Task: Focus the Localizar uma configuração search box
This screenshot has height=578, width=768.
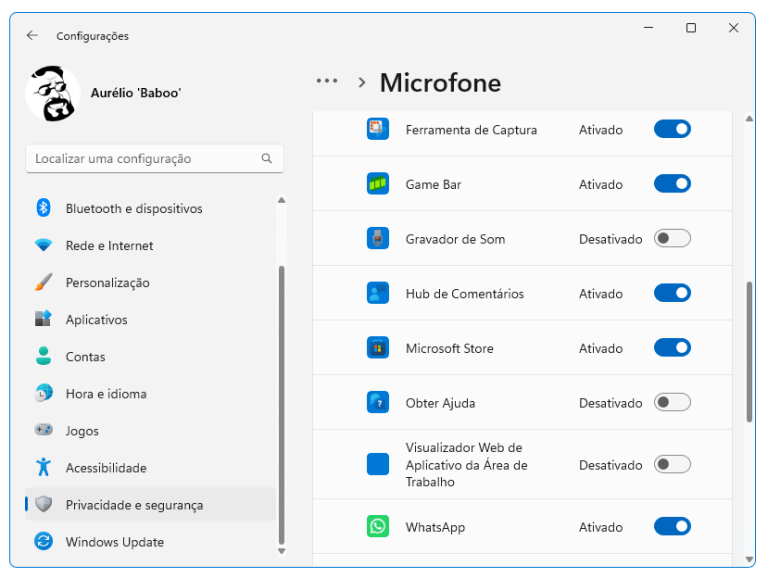Action: pyautogui.click(x=154, y=158)
